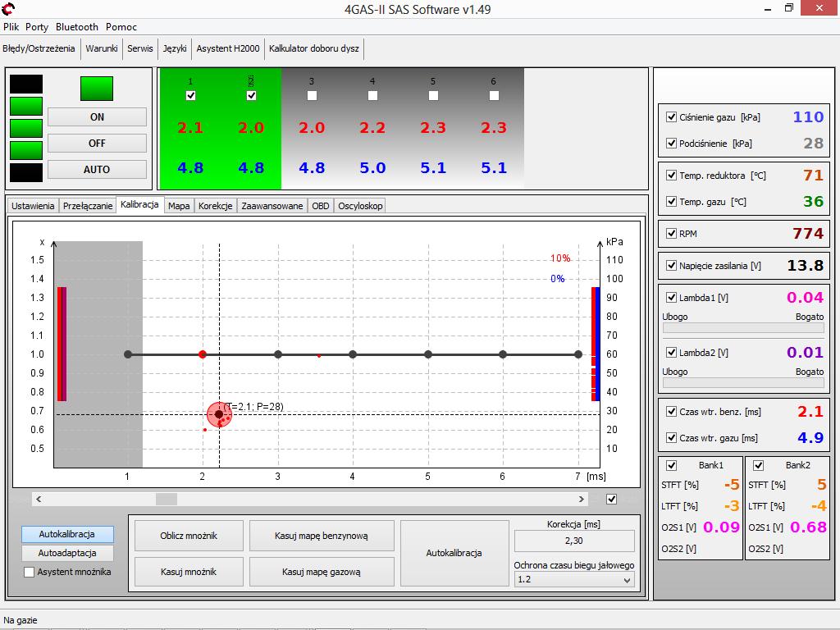Toggle injector cylinder 2 checkbox
The width and height of the screenshot is (840, 630).
(251, 95)
